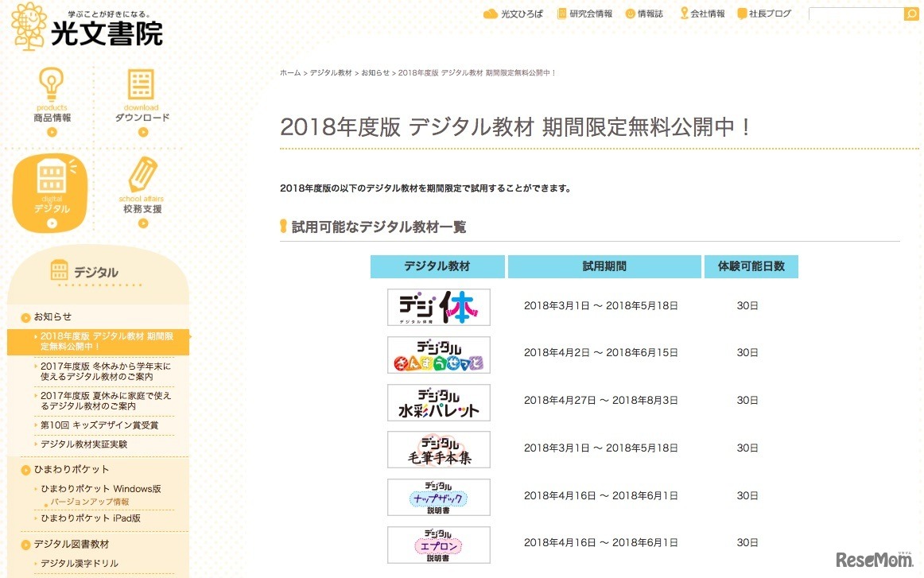Click arrow button below ダウンロード
This screenshot has width=924, height=578.
pos(142,133)
